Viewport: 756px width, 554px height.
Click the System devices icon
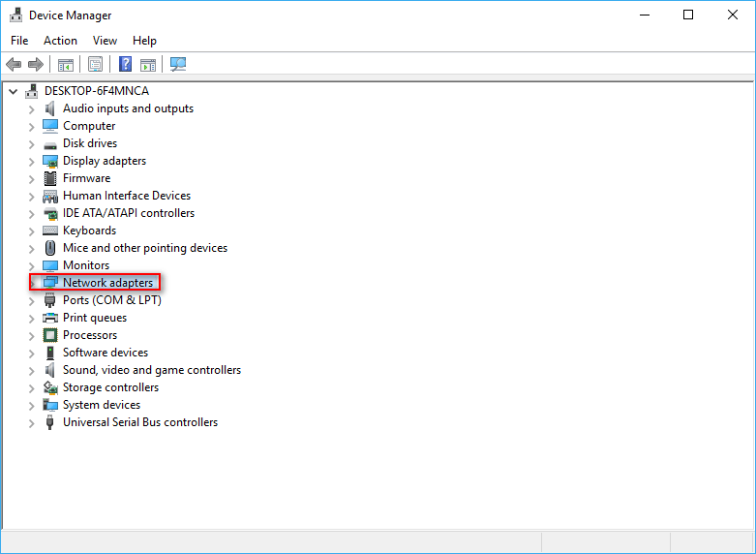pos(50,405)
